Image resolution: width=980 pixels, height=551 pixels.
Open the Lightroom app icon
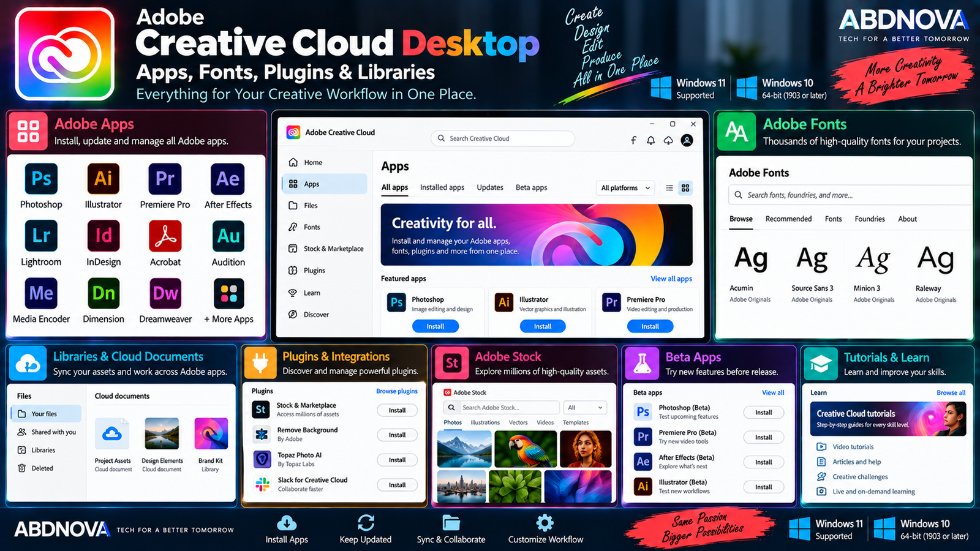pyautogui.click(x=41, y=236)
